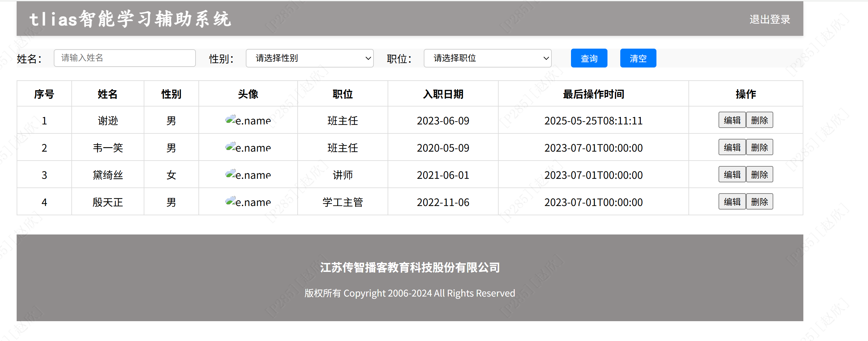The width and height of the screenshot is (868, 341).
Task: Click the 性别 column header in table
Action: tap(171, 94)
